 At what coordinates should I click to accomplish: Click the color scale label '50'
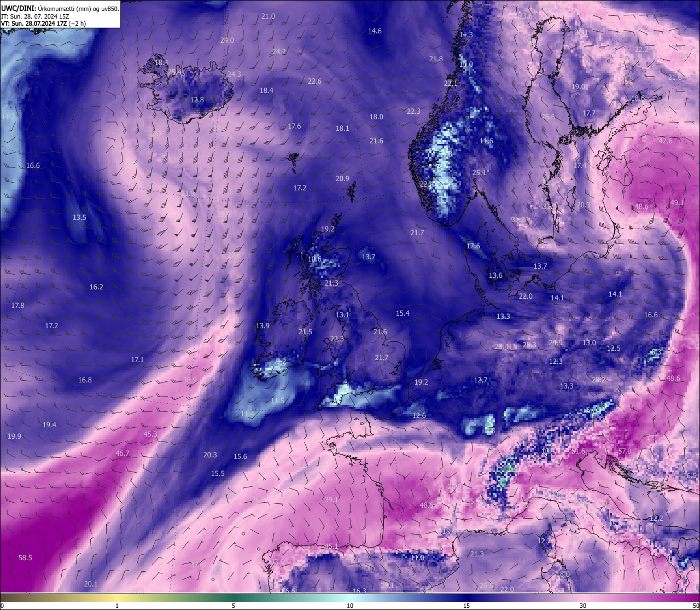[x=696, y=606]
